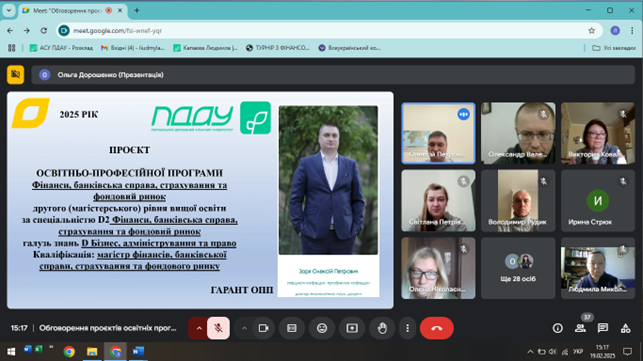Screen dimensions: 643x361
Task: Open the in-call chat panel
Action: click(x=603, y=328)
